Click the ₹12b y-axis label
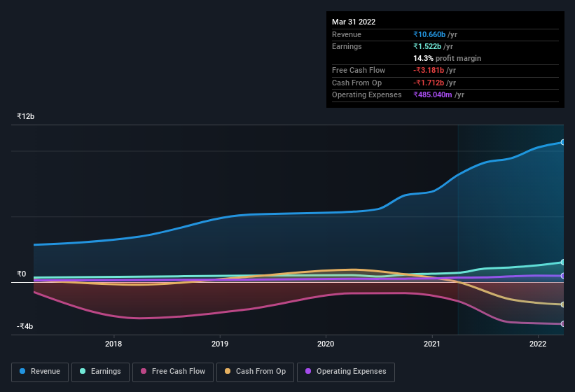Image resolution: width=575 pixels, height=392 pixels. coord(26,116)
